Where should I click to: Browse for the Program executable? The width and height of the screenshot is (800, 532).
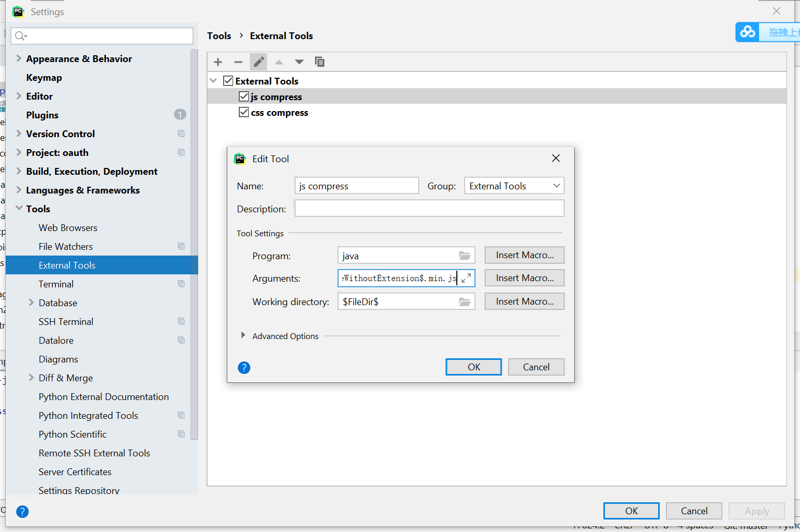coord(465,255)
